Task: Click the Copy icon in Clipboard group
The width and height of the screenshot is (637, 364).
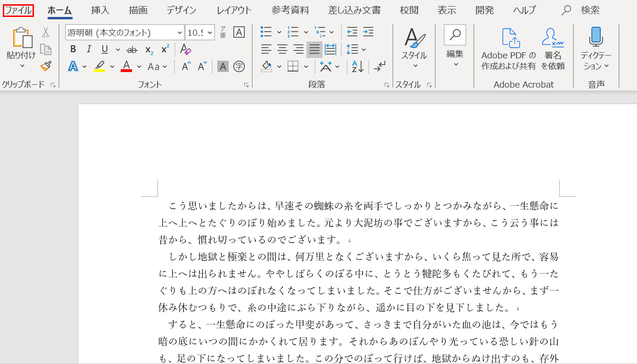Action: (46, 49)
